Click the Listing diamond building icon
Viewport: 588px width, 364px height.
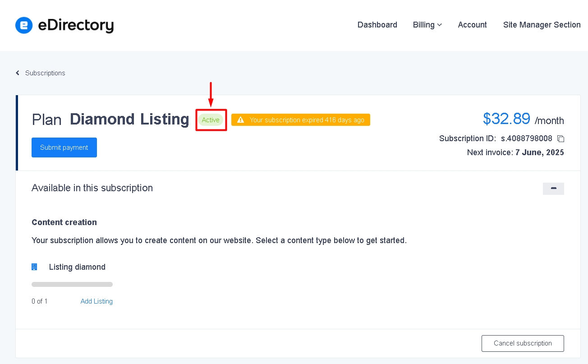(34, 267)
